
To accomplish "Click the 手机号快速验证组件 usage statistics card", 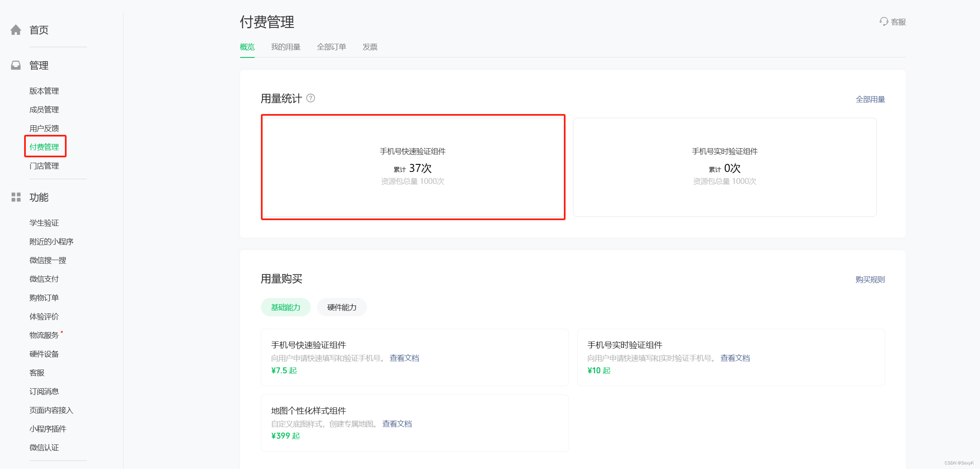I will [x=413, y=167].
